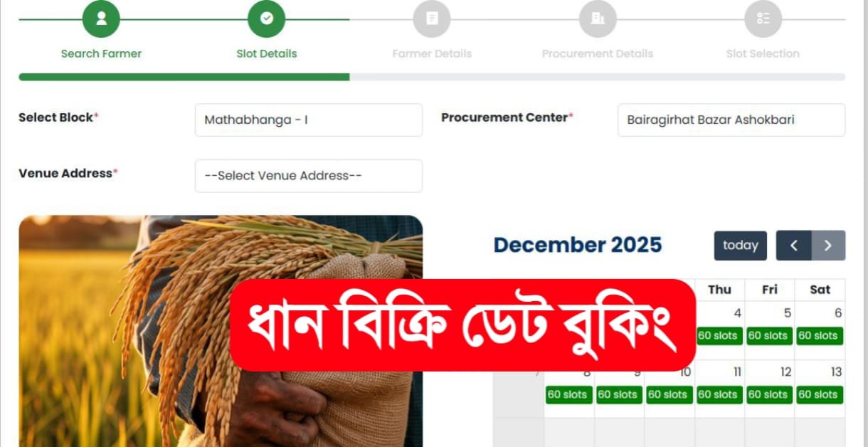Screen dimensions: 868x447
Task: Click the Farmer Details document step icon
Action: [x=432, y=19]
